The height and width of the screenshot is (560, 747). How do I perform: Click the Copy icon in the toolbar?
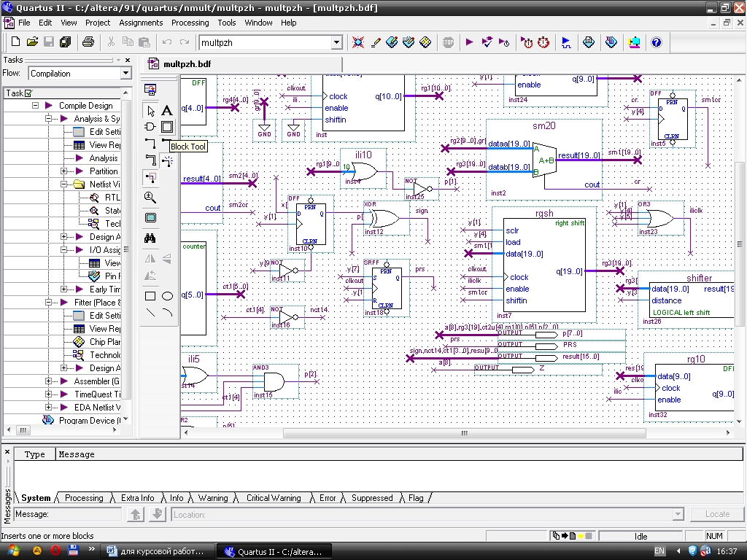[128, 42]
